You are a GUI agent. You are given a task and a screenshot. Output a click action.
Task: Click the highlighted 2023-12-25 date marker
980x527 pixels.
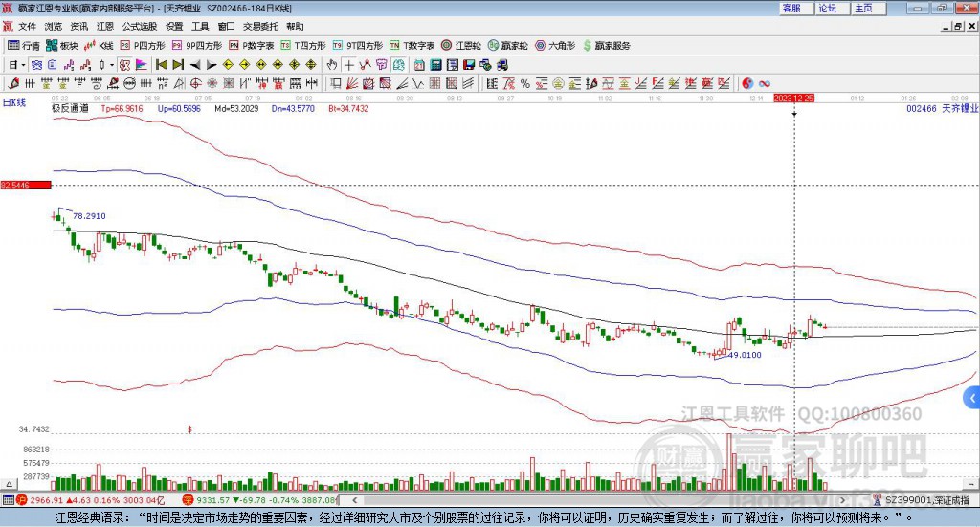pos(793,98)
